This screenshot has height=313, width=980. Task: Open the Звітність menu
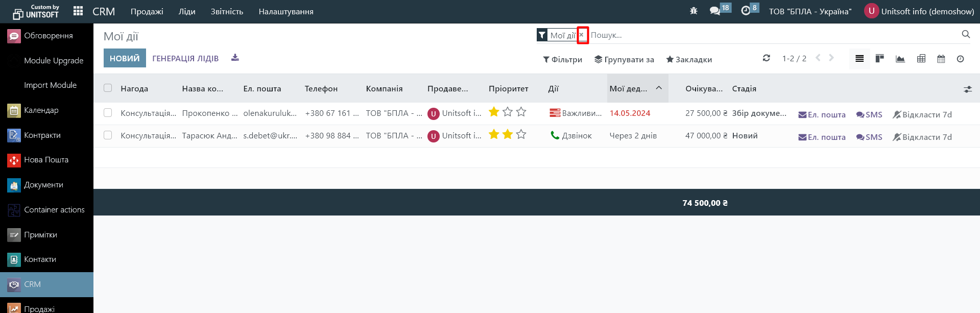coord(227,11)
